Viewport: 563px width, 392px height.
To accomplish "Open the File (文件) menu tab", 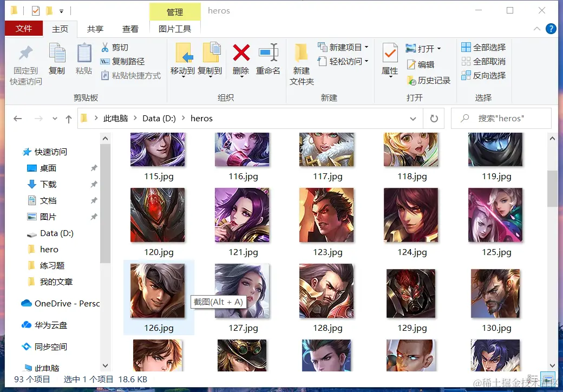I will pyautogui.click(x=24, y=29).
